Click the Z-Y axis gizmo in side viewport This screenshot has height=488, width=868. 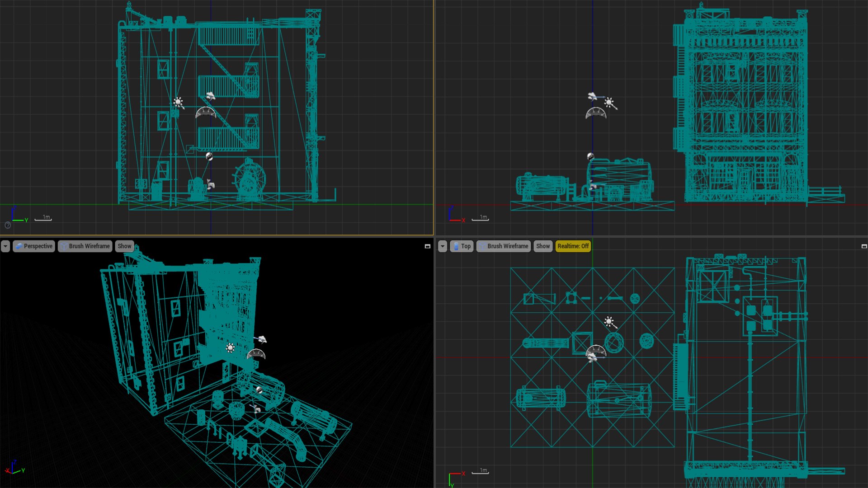click(19, 214)
